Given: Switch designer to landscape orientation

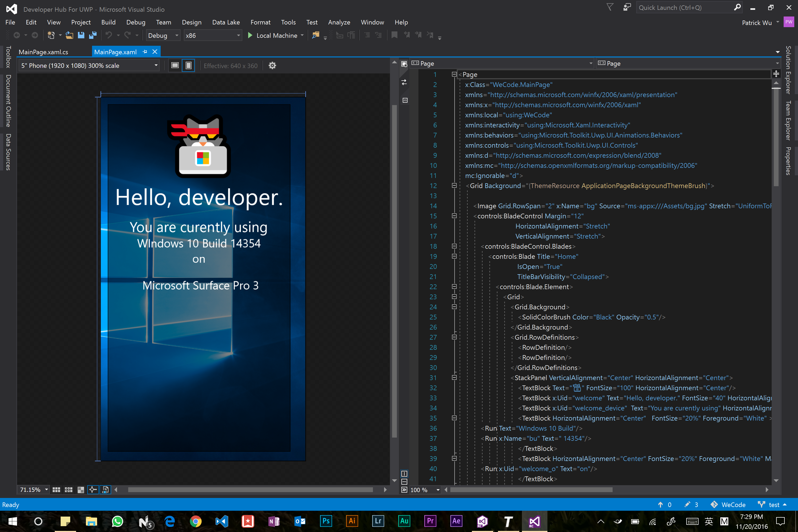Looking at the screenshot, I should pos(175,65).
